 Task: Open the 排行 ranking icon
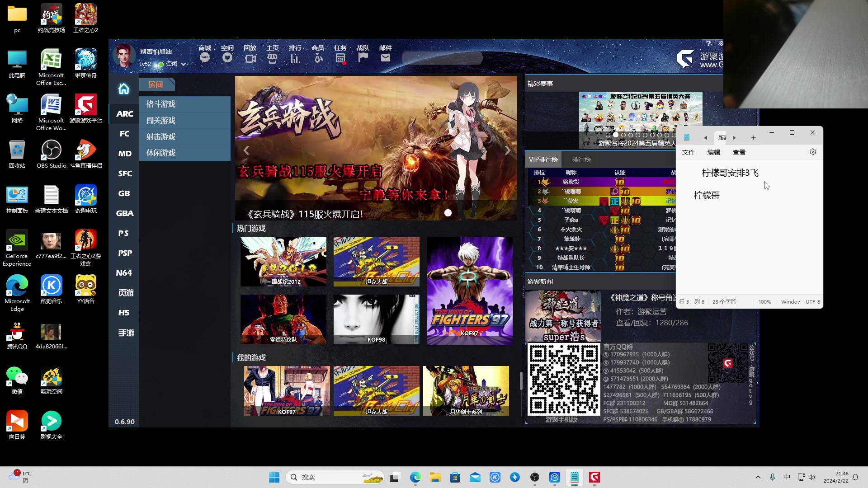point(295,58)
